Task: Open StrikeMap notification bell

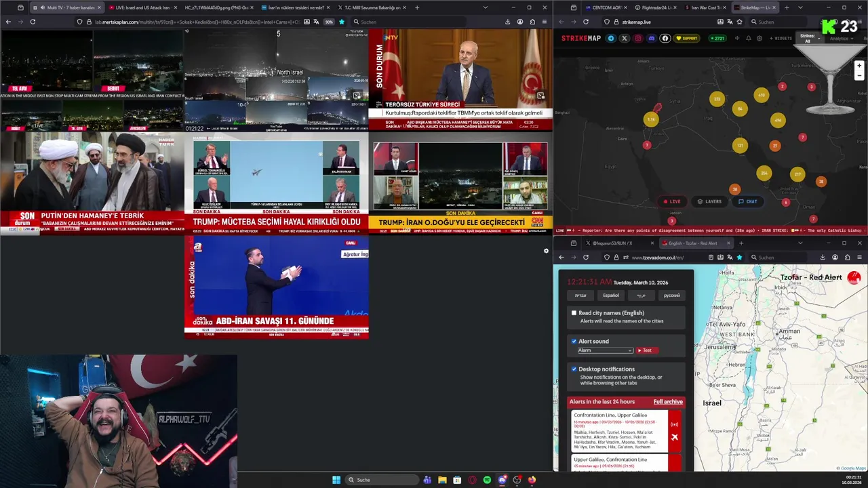Action: click(x=749, y=39)
